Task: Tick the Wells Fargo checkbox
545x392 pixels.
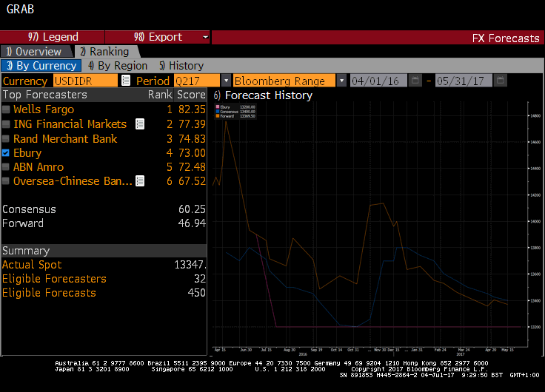Action: point(6,109)
